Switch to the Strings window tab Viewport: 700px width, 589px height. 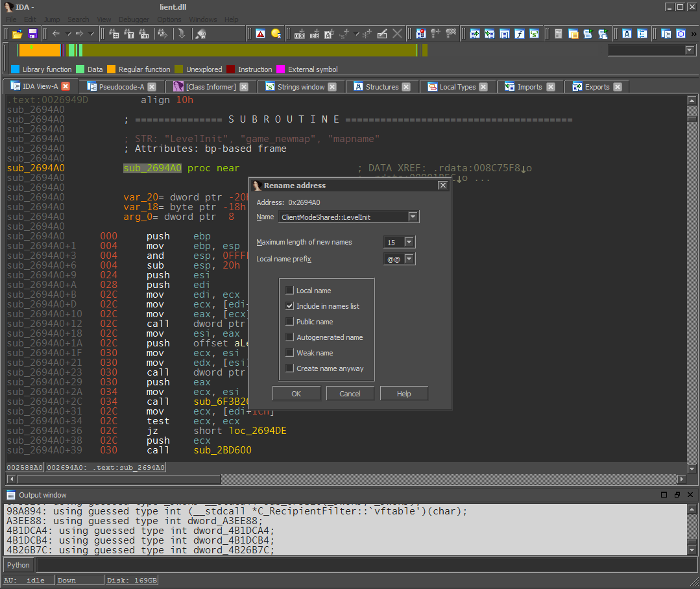click(301, 86)
